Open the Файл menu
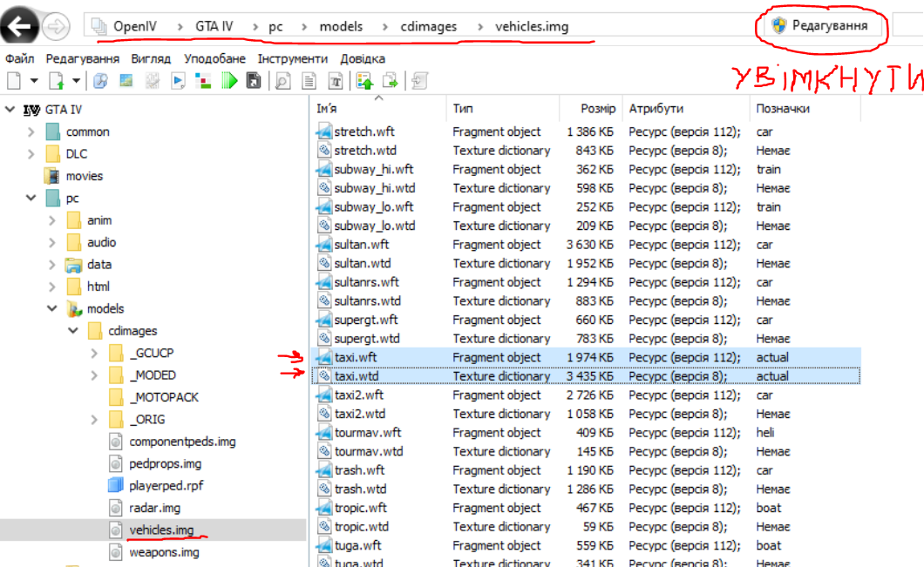This screenshot has width=924, height=567. point(19,59)
